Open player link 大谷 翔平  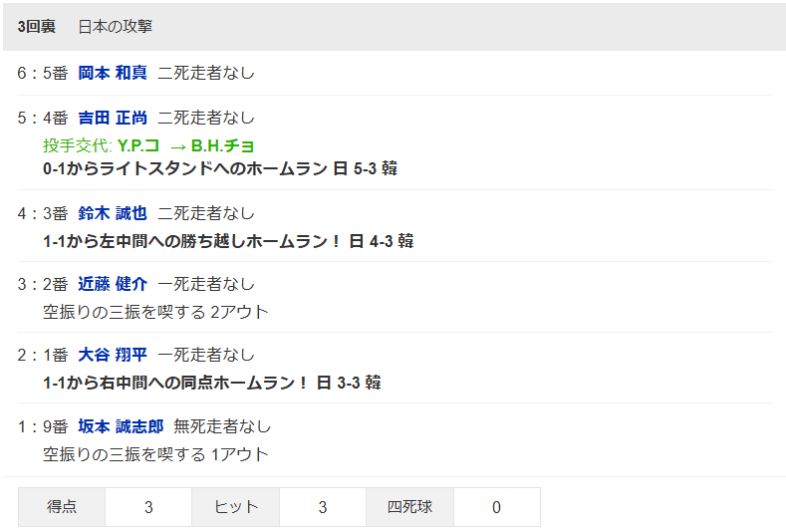point(113,355)
